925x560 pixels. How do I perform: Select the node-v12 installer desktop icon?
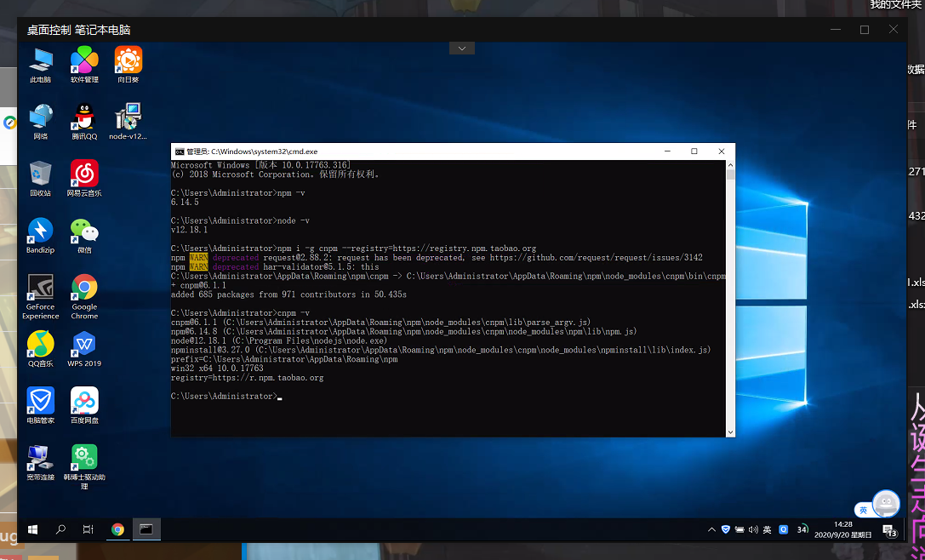(128, 117)
